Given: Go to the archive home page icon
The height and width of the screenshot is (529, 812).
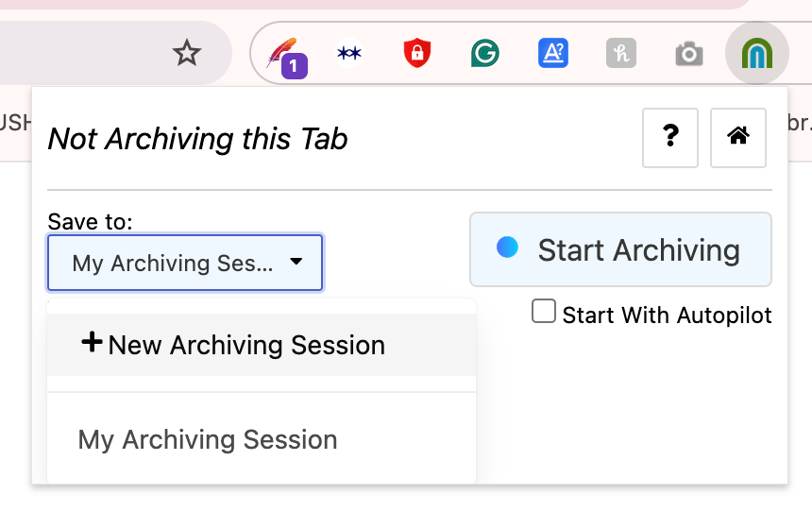Looking at the screenshot, I should (738, 138).
